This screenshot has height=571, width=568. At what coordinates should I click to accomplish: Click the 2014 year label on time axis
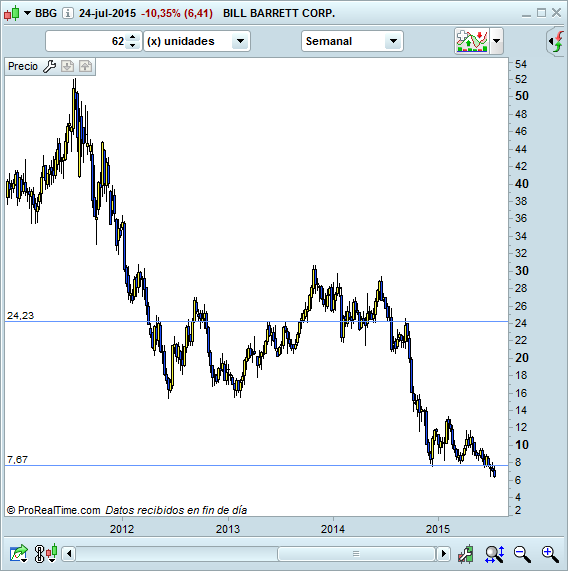tap(333, 529)
